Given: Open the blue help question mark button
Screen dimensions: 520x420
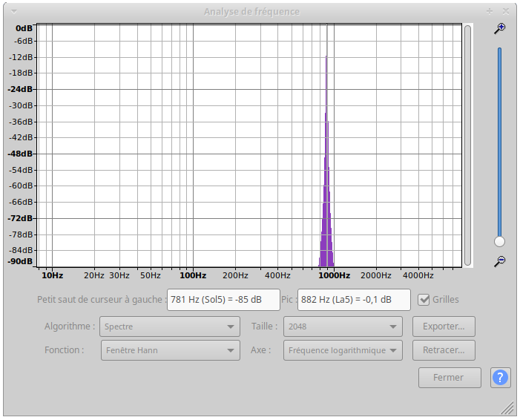Looking at the screenshot, I should click(x=500, y=378).
